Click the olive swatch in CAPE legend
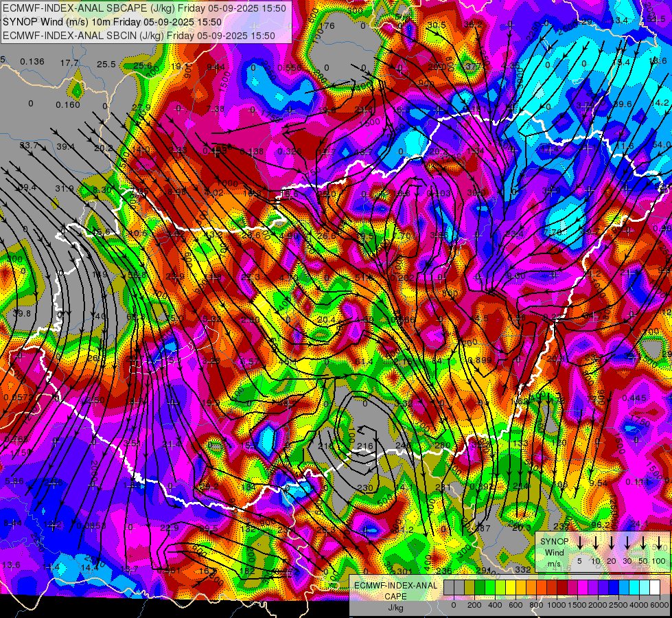This screenshot has width=672, height=618. click(x=470, y=588)
